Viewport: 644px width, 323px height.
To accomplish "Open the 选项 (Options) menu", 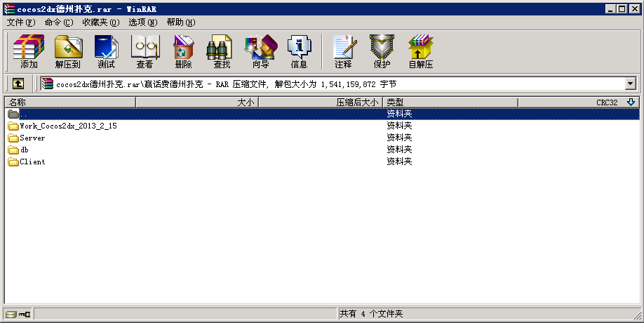I will pos(142,22).
